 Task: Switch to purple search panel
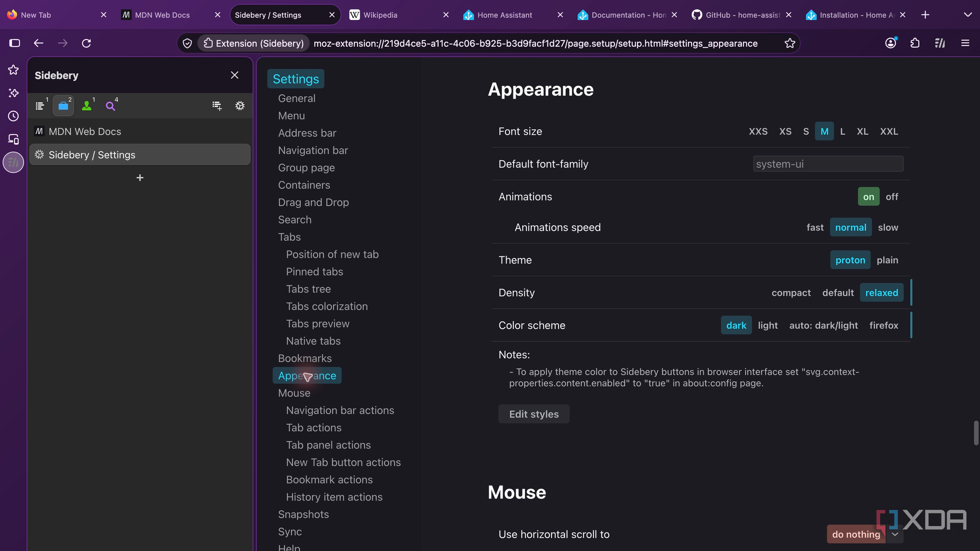tap(111, 106)
